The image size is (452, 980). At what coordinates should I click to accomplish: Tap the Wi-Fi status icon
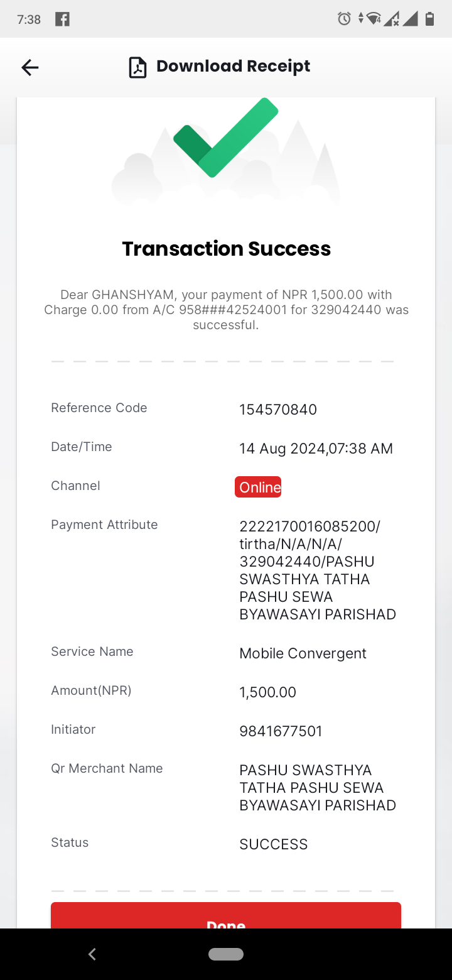click(x=374, y=19)
